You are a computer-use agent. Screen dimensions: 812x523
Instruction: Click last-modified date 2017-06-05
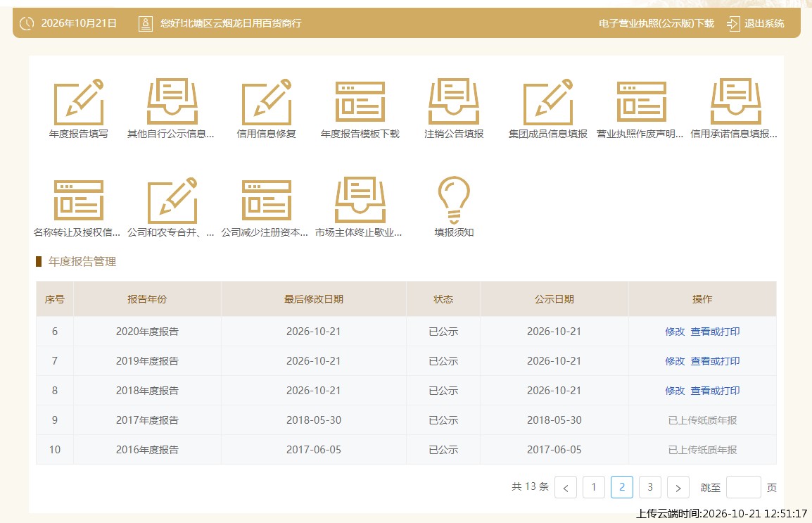(x=314, y=450)
